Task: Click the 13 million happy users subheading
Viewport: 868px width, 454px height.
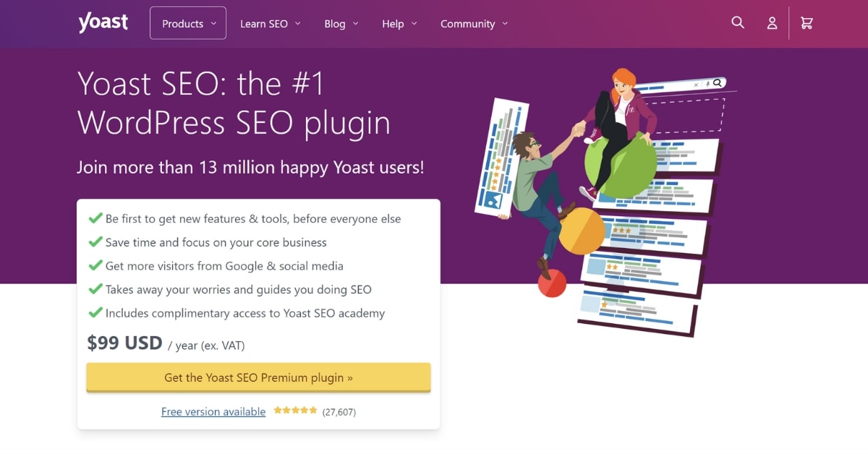Action: 250,167
